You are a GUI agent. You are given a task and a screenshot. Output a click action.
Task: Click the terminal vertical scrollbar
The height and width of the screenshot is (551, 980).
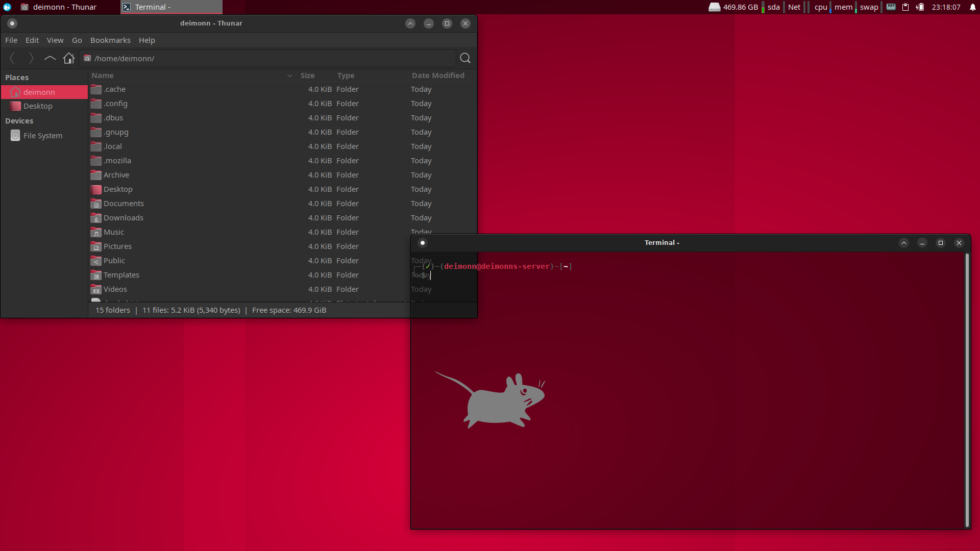pos(967,390)
